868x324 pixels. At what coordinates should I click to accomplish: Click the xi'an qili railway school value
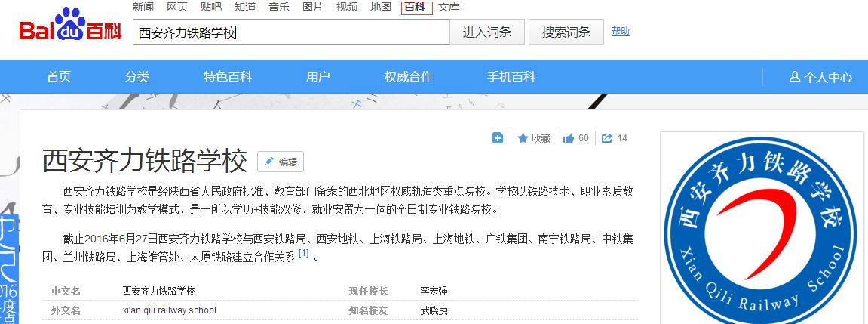pos(170,310)
